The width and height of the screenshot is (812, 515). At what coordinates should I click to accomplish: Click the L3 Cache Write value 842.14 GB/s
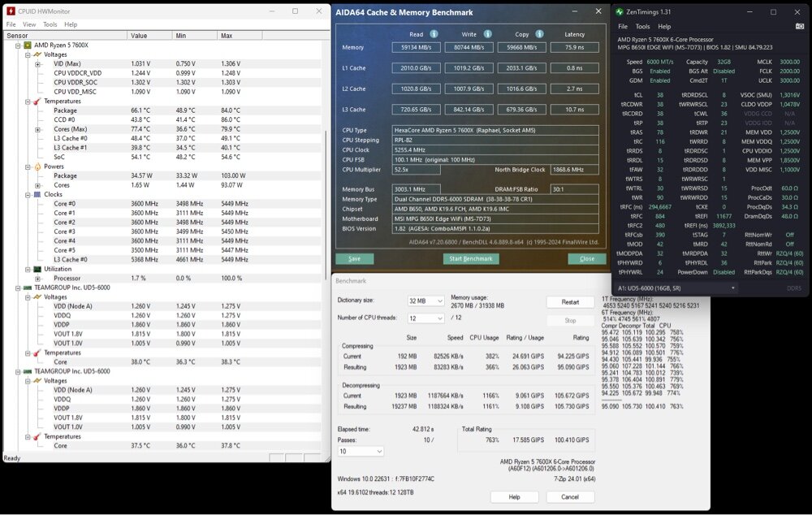(x=469, y=110)
